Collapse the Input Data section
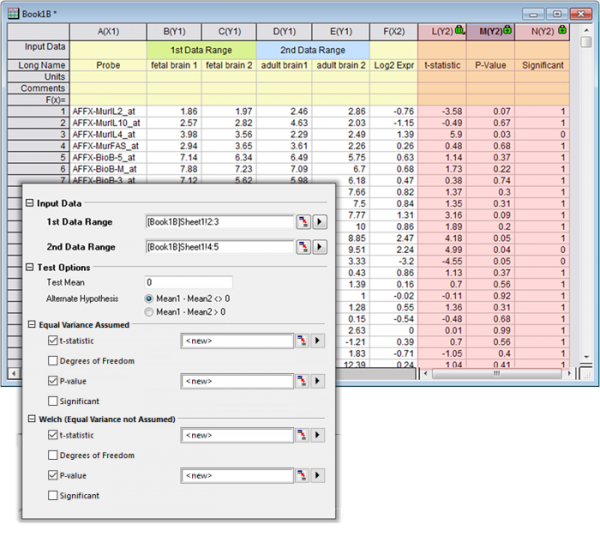Screen dimensions: 600x543 pyautogui.click(x=29, y=203)
